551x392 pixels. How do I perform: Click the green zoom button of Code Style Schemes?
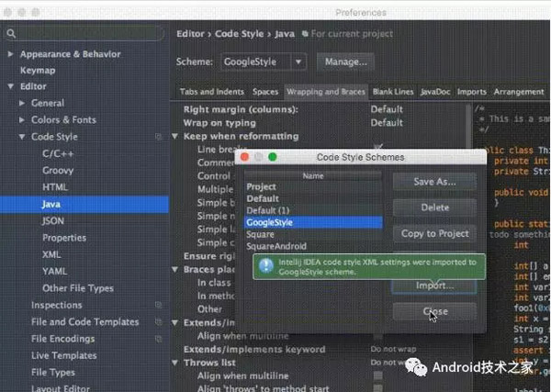pyautogui.click(x=273, y=157)
